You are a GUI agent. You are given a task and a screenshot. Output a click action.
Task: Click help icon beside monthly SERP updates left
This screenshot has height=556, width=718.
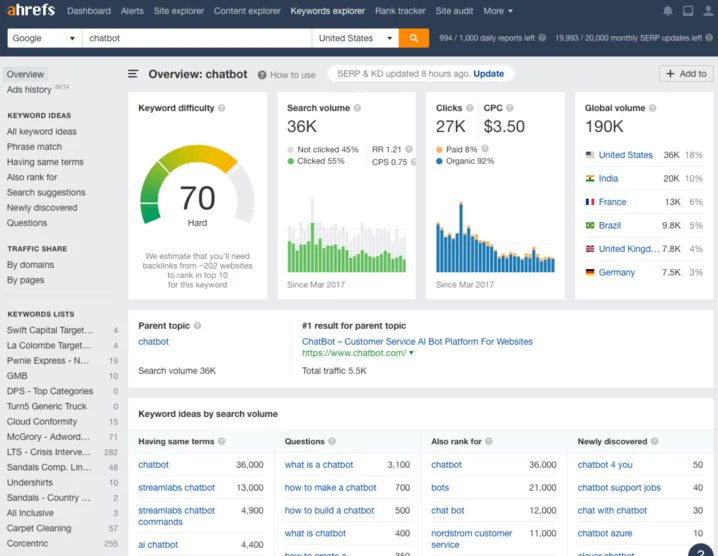point(709,38)
